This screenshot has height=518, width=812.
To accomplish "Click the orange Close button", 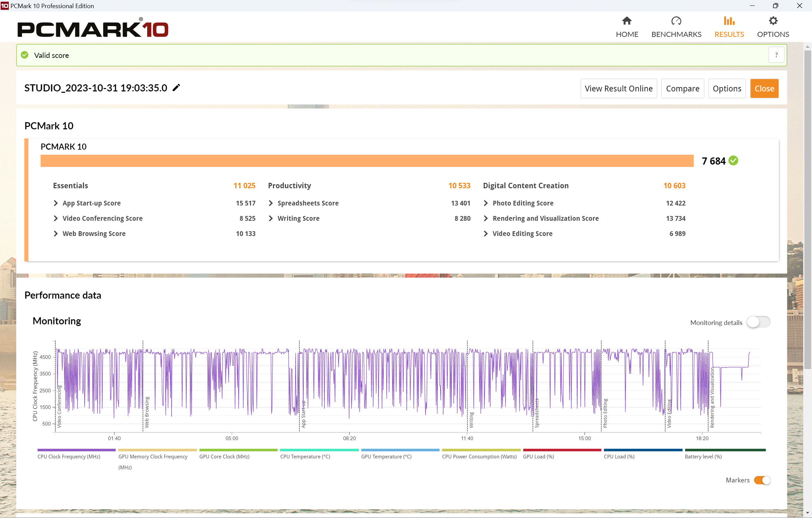I will [x=764, y=88].
